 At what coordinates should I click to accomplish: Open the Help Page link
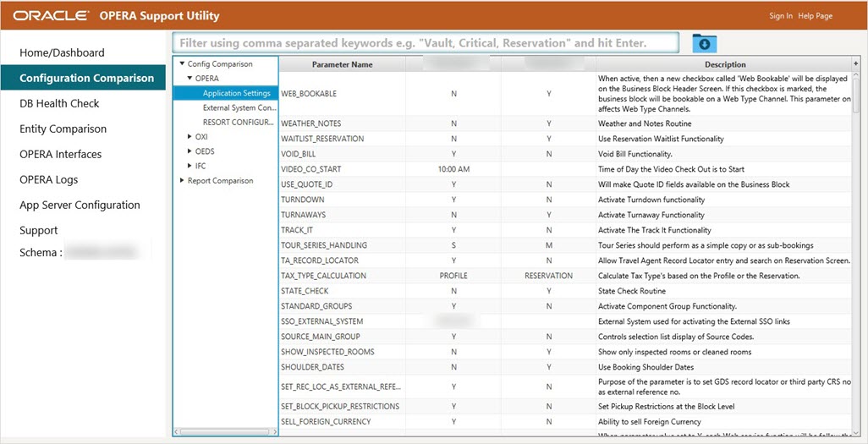816,15
